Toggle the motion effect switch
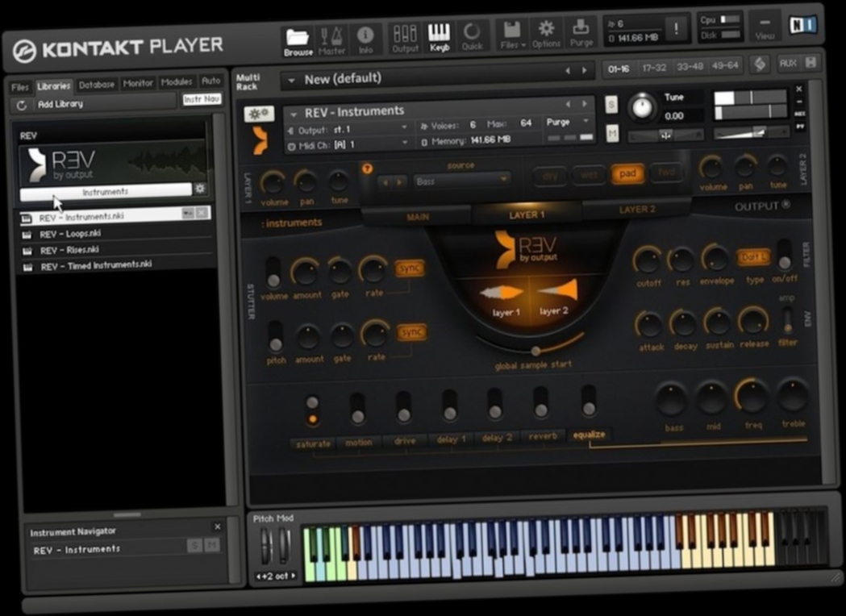Viewport: 846px width, 616px height. (x=357, y=408)
